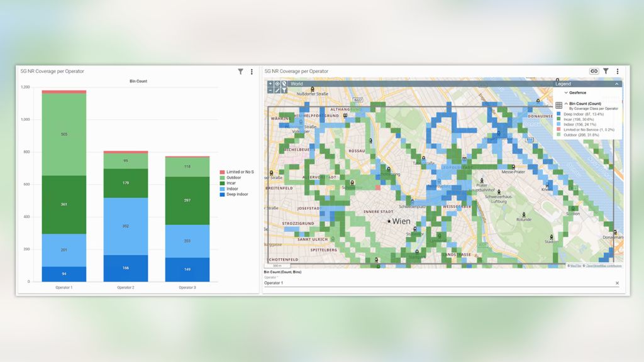Toggle the Incar series in chart legend
This screenshot has width=644, height=362.
point(228,183)
